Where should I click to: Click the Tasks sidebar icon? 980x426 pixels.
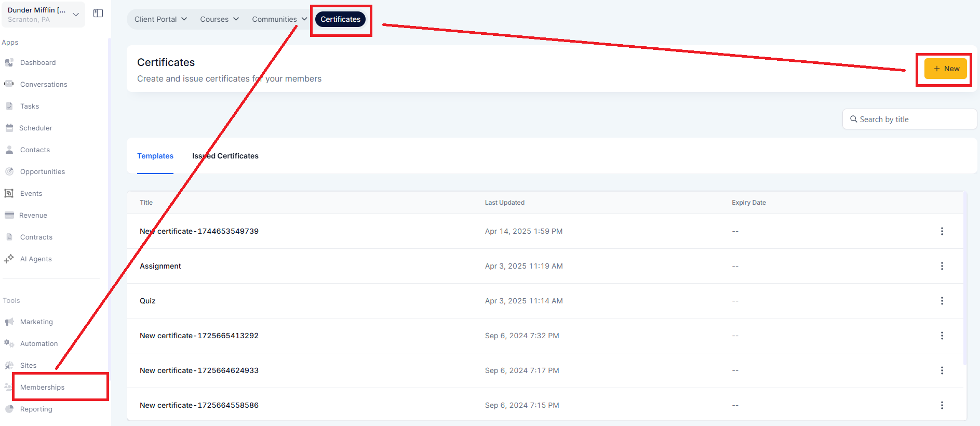[9, 106]
